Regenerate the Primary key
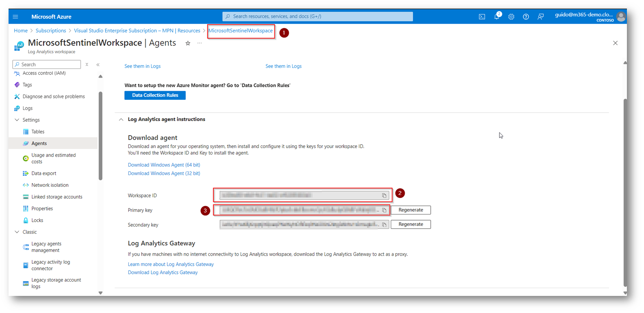Screen dimensions: 644x313 [411, 210]
